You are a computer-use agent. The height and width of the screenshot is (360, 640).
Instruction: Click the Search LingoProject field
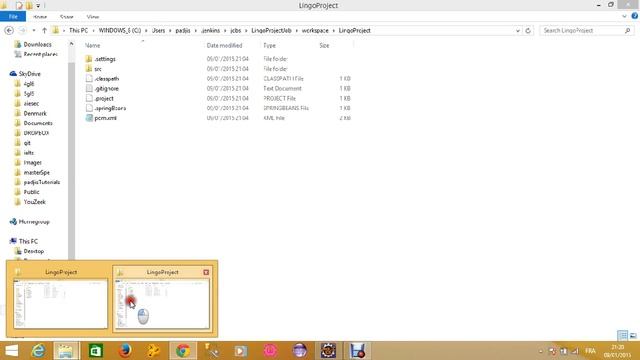(x=586, y=31)
